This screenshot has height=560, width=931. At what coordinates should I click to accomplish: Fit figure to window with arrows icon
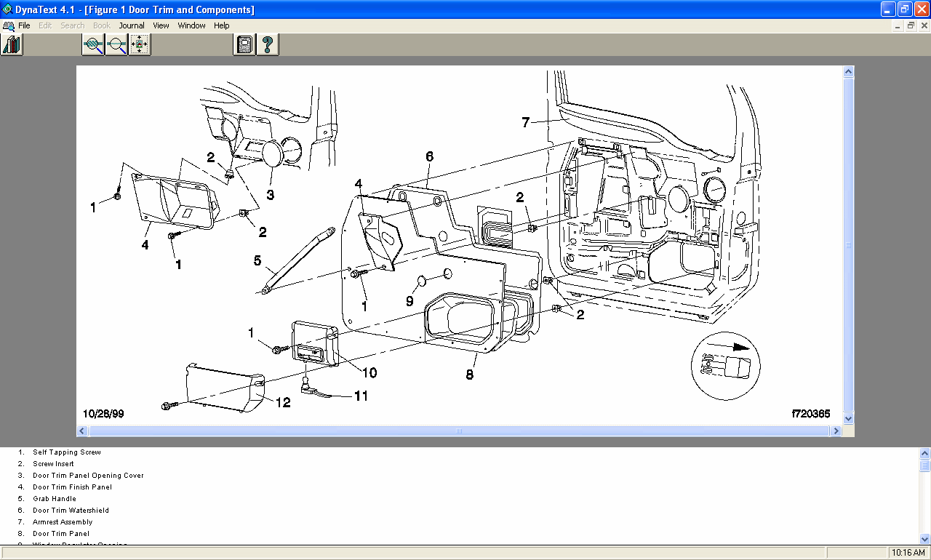tap(140, 44)
